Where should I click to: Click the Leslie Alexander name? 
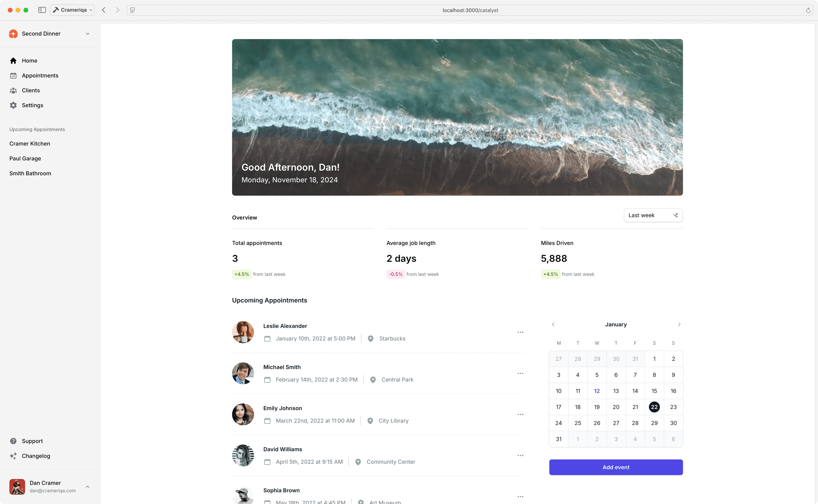(285, 326)
